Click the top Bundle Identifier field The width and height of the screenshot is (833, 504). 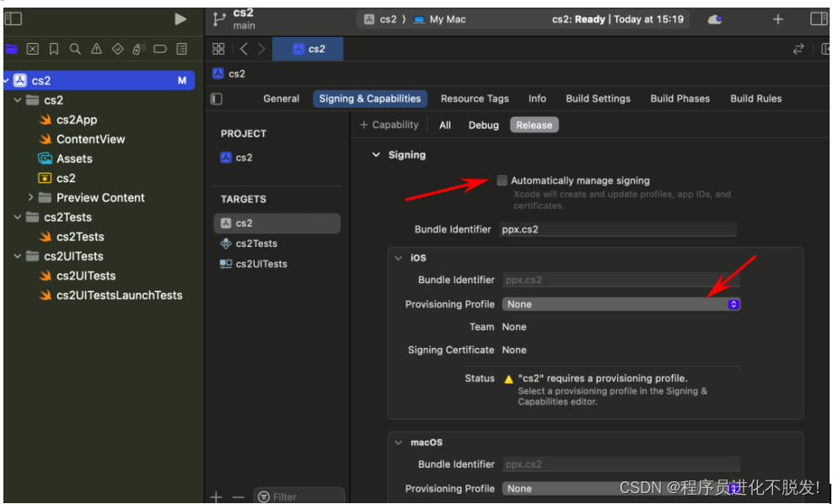pos(618,229)
